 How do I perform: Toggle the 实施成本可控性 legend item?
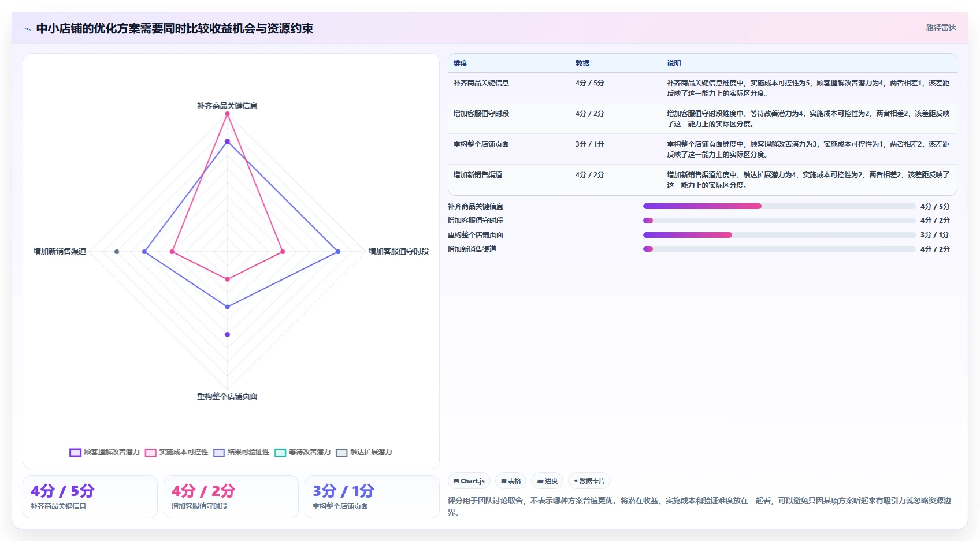coord(176,452)
